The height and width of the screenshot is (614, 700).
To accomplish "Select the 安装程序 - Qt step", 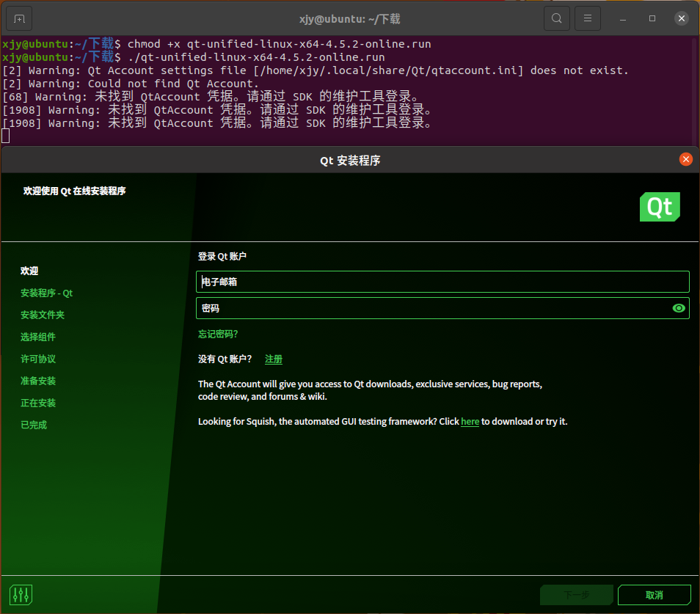I will [46, 293].
